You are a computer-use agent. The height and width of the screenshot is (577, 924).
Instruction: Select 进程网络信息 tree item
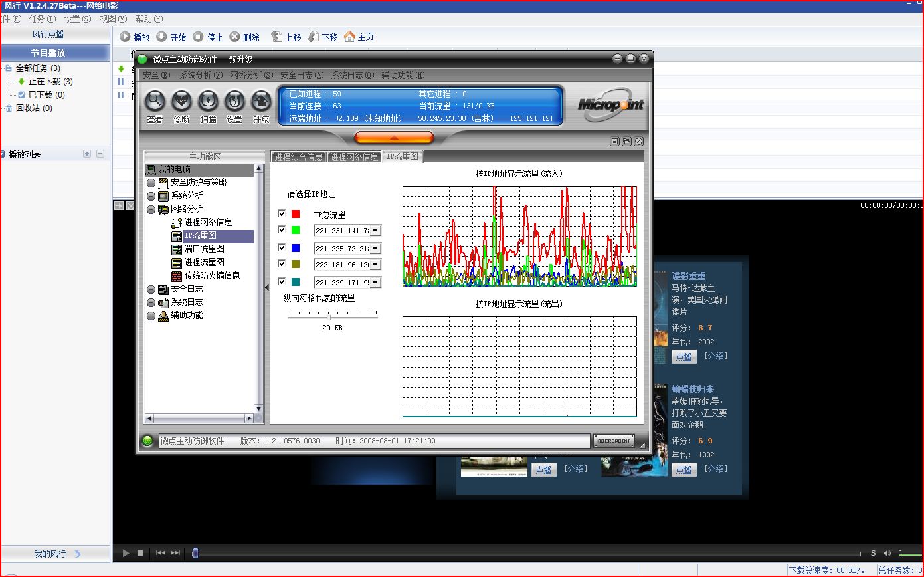(208, 223)
